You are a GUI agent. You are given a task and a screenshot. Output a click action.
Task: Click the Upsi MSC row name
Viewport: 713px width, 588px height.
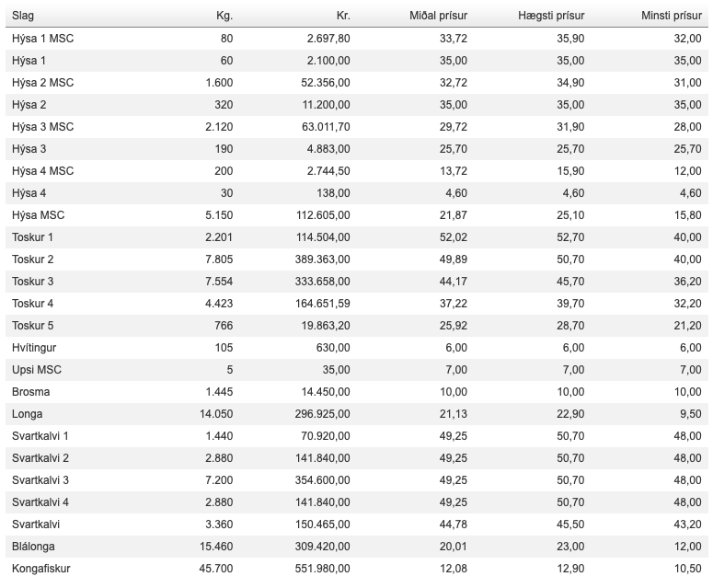[37, 369]
